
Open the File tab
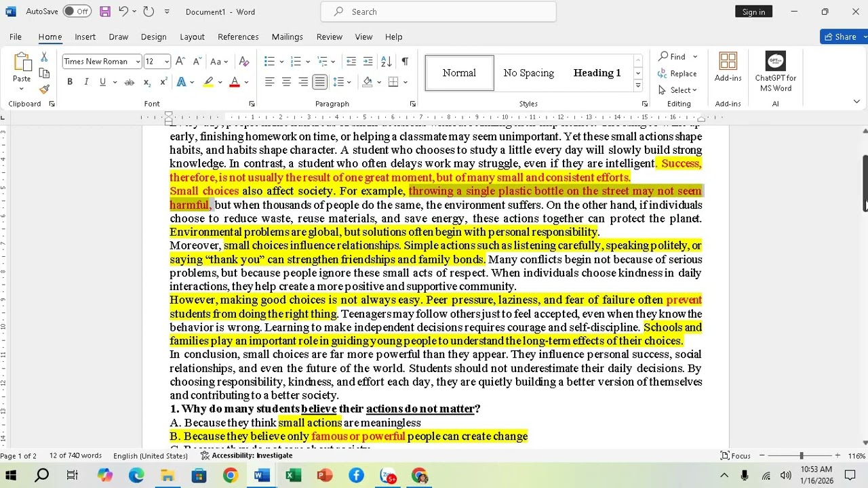click(16, 37)
